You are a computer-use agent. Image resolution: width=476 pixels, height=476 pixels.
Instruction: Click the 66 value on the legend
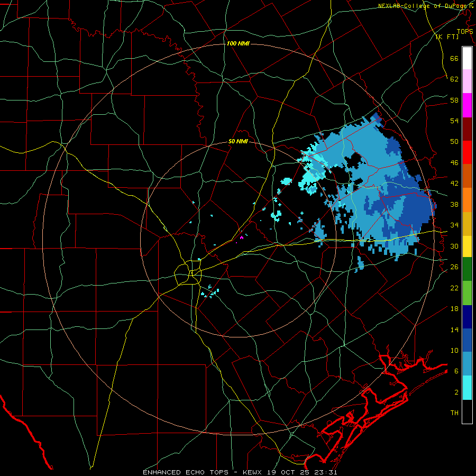[x=454, y=58]
